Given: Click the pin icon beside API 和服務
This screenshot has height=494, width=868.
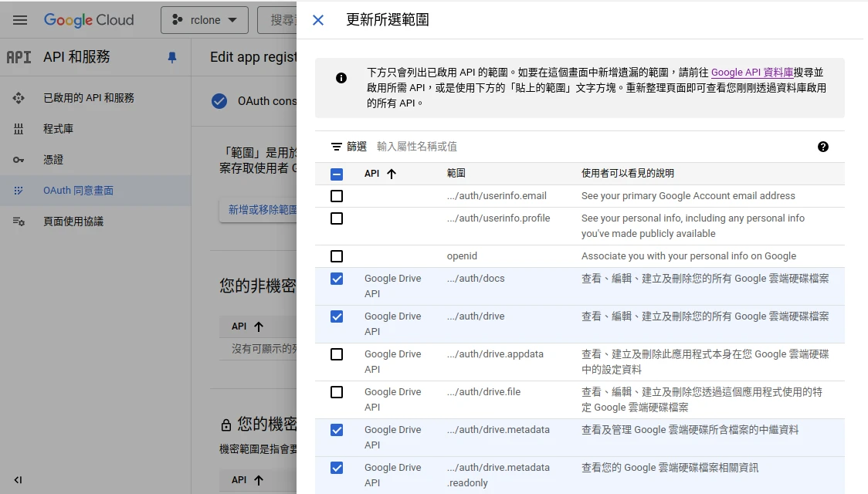Looking at the screenshot, I should click(x=171, y=57).
